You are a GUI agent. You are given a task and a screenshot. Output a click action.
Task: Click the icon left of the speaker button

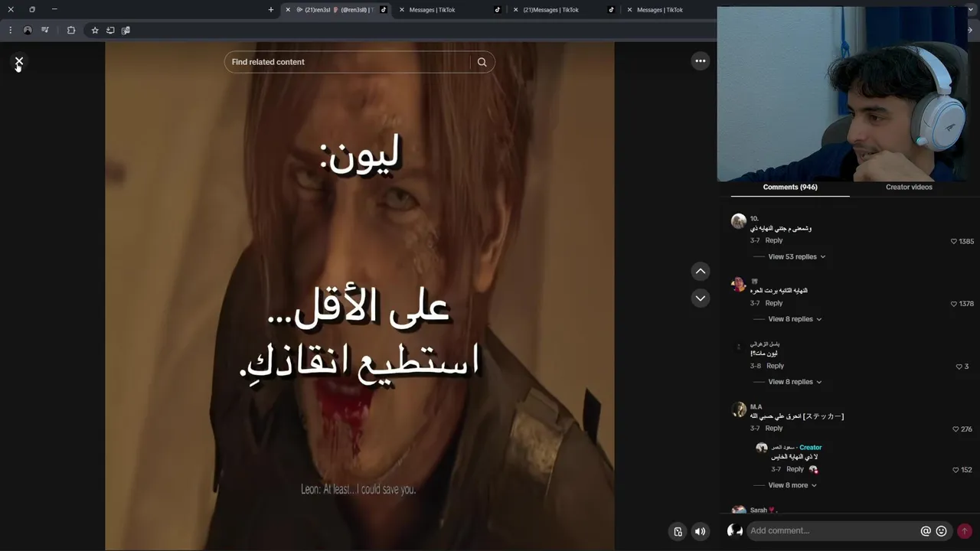pyautogui.click(x=678, y=531)
